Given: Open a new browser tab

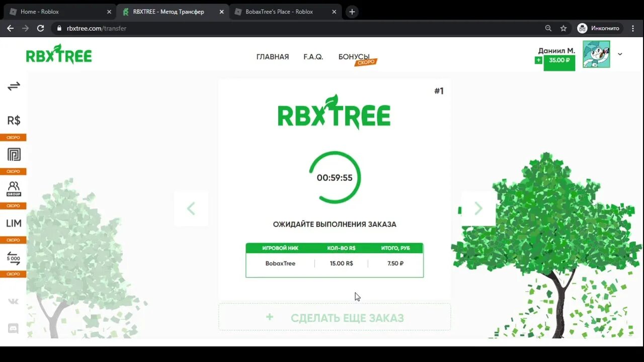Looking at the screenshot, I should coord(352,12).
